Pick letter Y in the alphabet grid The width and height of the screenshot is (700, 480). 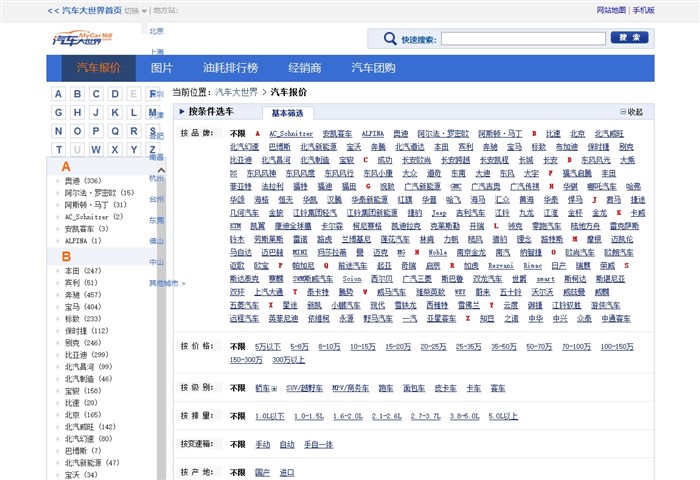(133, 150)
